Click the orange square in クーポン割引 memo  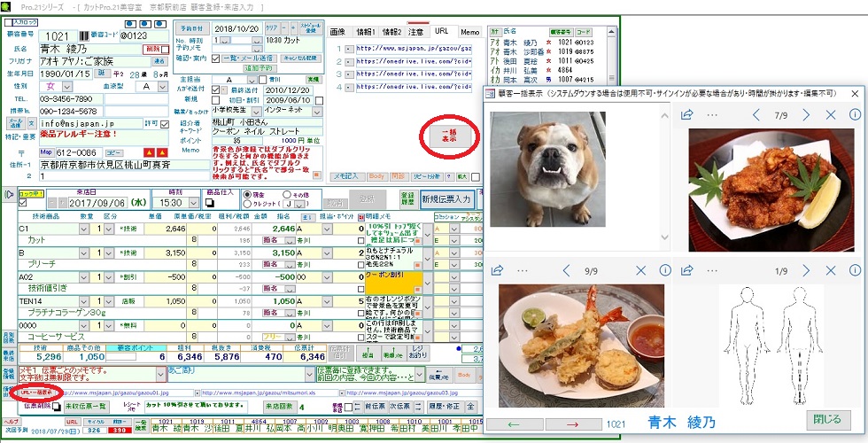[417, 289]
